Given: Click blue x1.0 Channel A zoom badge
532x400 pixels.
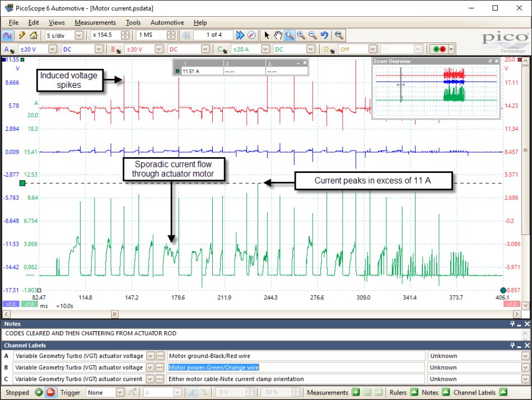Looking at the screenshot, I should pyautogui.click(x=11, y=304).
